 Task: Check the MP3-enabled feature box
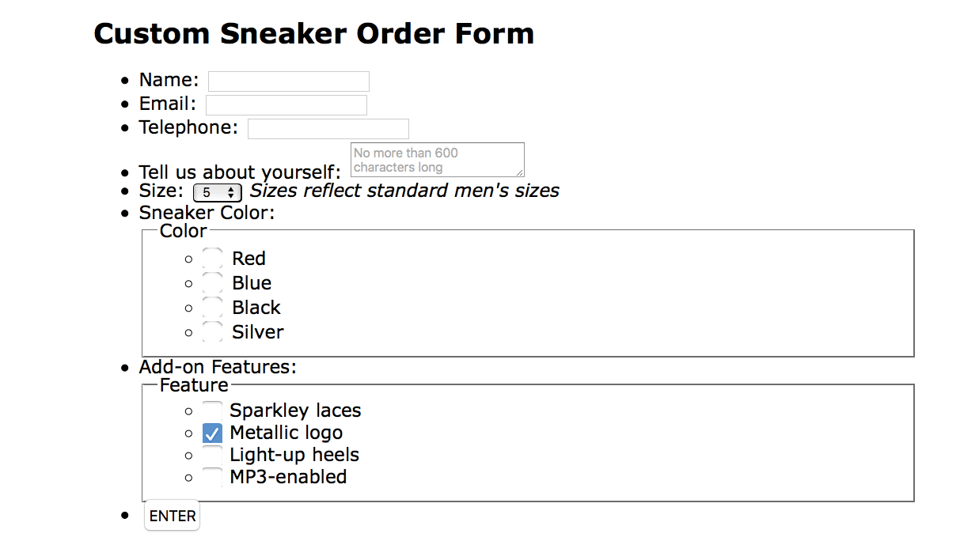click(212, 477)
